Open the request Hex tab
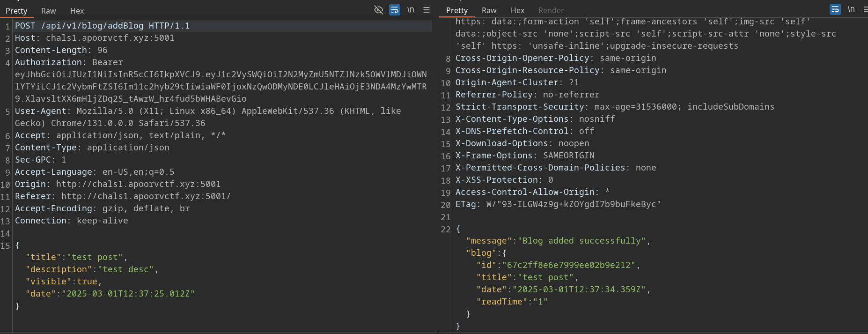 [77, 11]
